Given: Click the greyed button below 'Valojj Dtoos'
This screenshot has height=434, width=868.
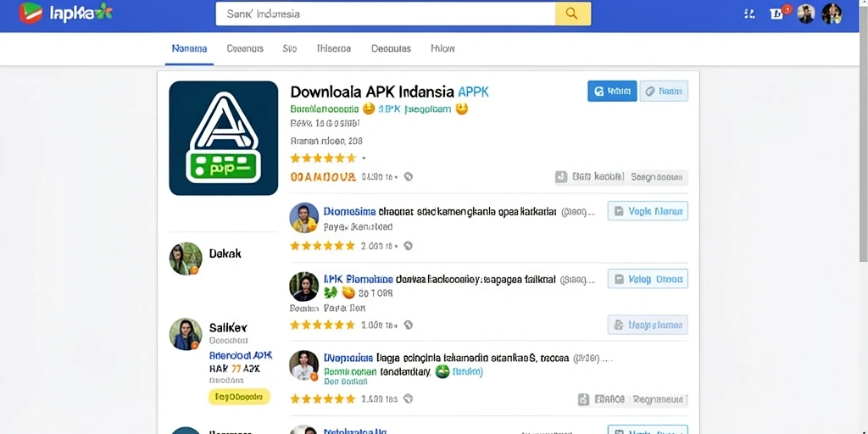Looking at the screenshot, I should click(648, 325).
